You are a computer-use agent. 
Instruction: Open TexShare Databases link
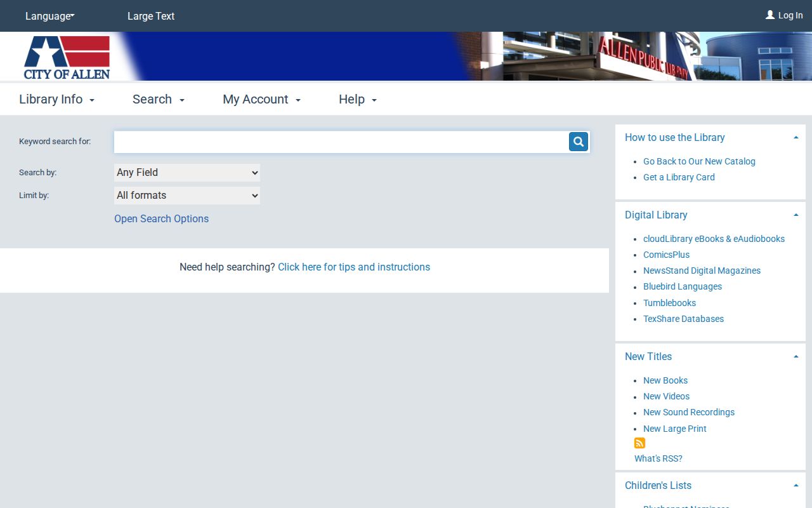tap(683, 319)
